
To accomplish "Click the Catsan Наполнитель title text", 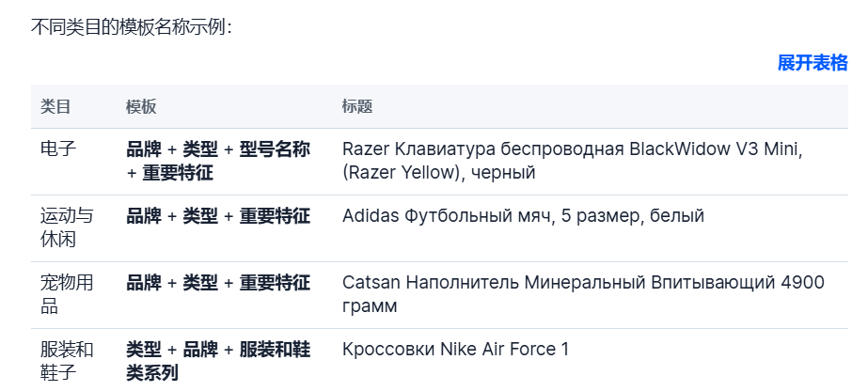I will pos(583,294).
